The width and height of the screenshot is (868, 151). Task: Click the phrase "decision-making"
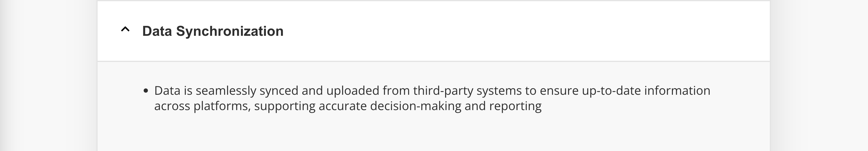pyautogui.click(x=415, y=106)
